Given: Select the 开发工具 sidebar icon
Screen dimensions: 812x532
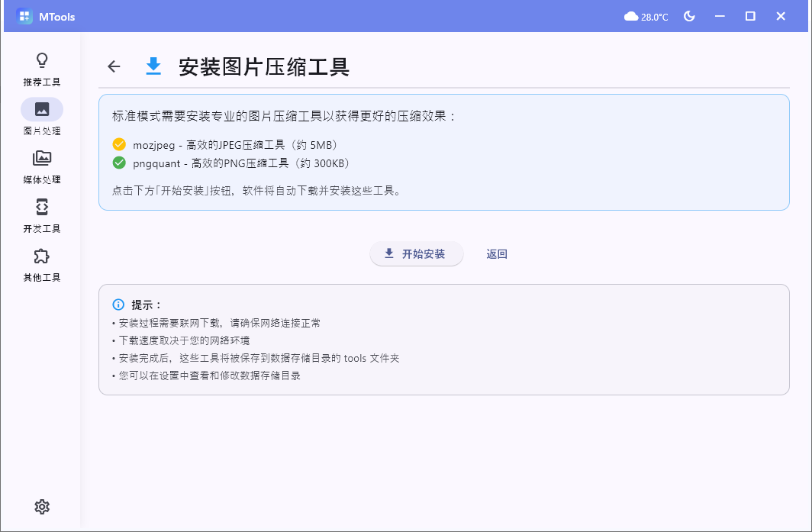Looking at the screenshot, I should click(42, 208).
